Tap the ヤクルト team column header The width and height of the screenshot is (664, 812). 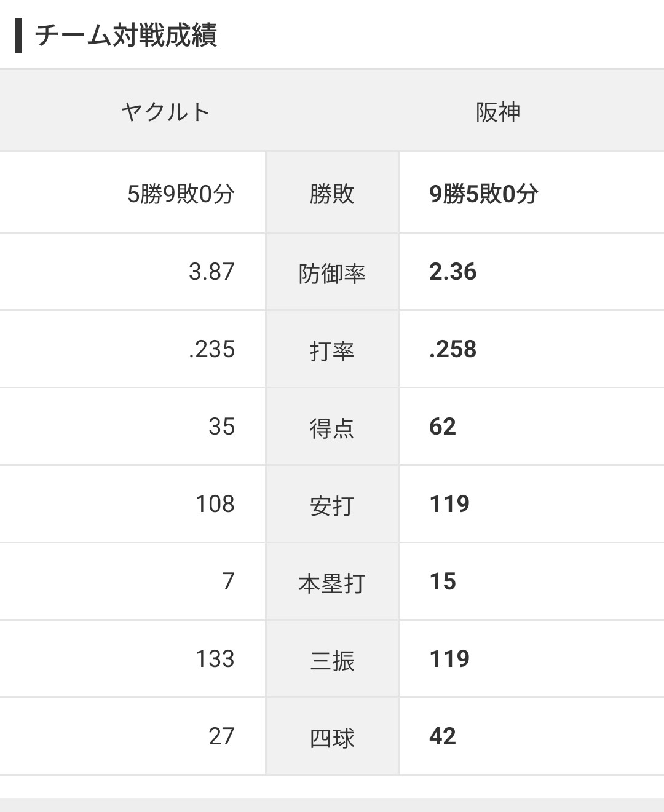[166, 112]
